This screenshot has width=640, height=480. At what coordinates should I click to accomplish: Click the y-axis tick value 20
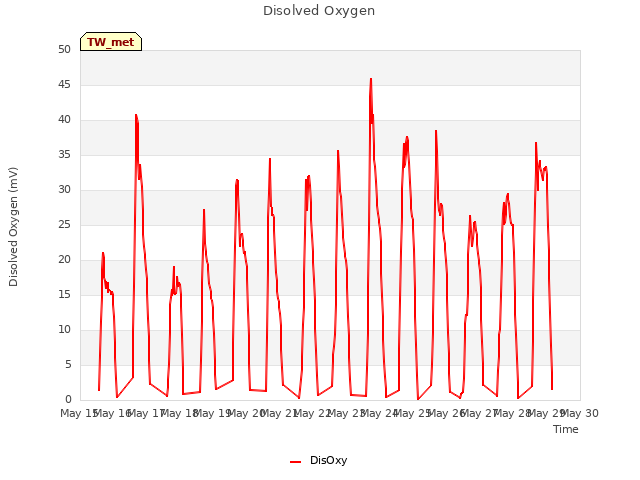pos(64,260)
